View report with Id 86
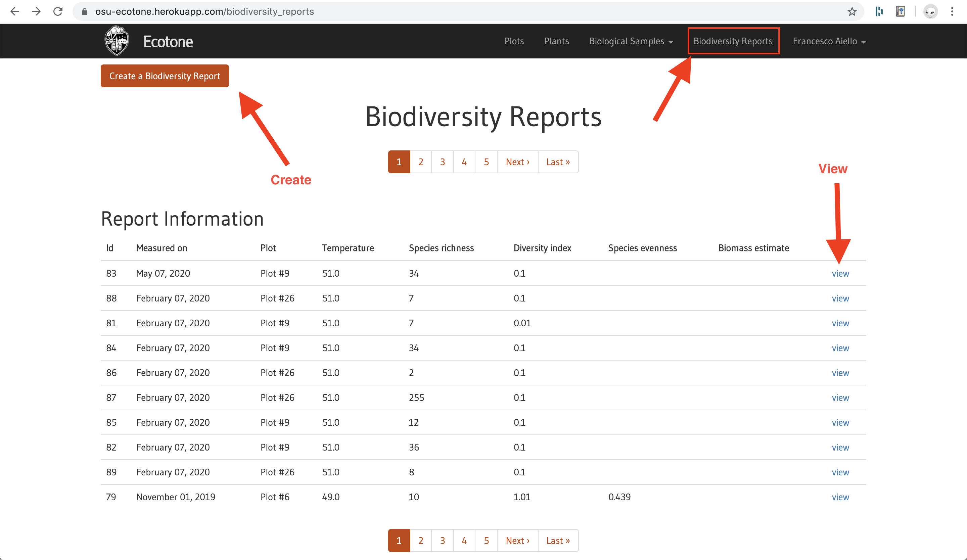The image size is (967, 560). pyautogui.click(x=840, y=373)
